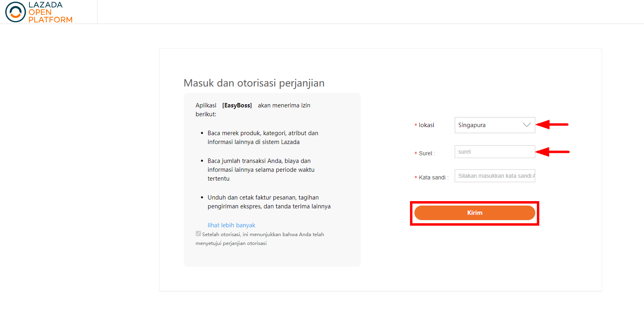Viewport: 644px width, 319px height.
Task: Select the Singapura location combo box
Action: pos(495,125)
